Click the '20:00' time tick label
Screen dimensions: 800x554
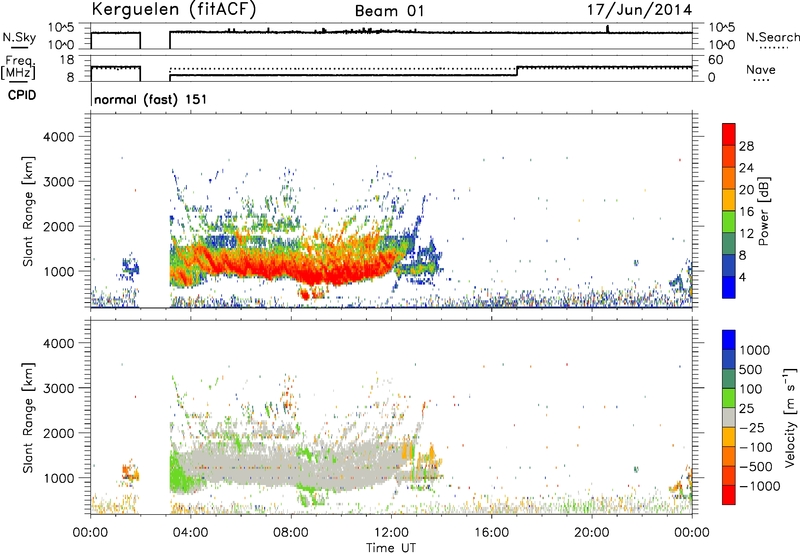tap(591, 533)
